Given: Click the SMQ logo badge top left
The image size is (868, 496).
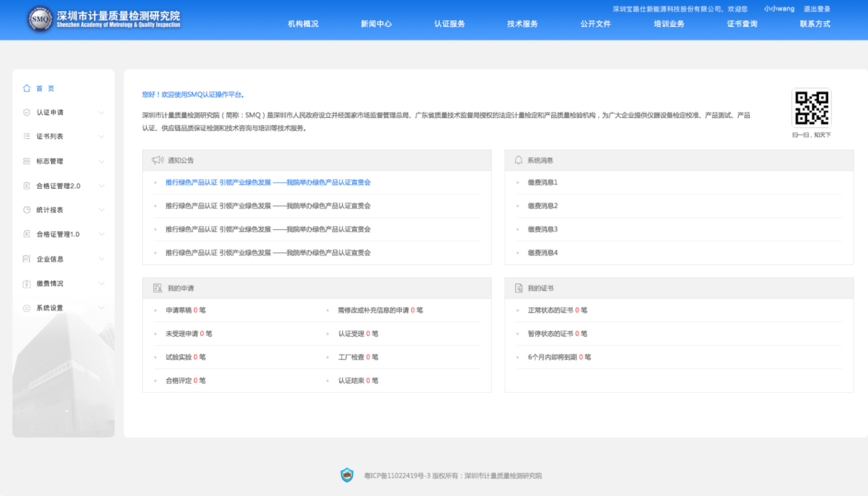Looking at the screenshot, I should 39,19.
